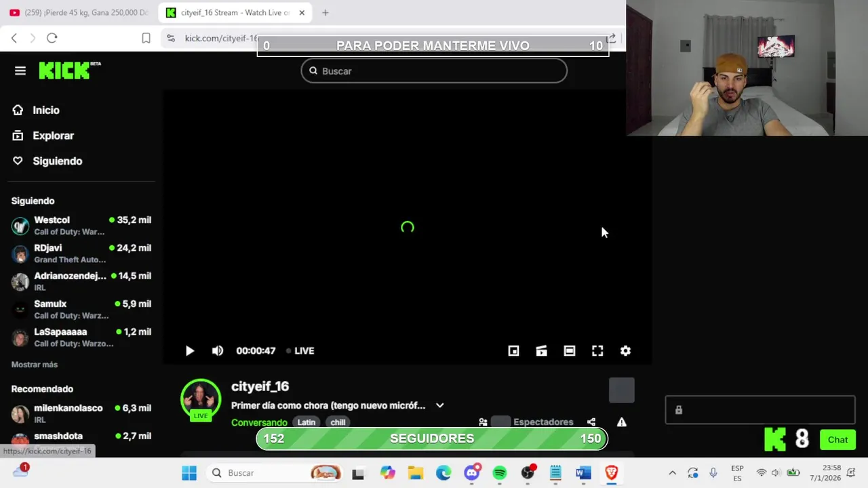This screenshot has width=868, height=488.
Task: Select the cityeif_16 Stream browser tab
Action: (x=235, y=12)
